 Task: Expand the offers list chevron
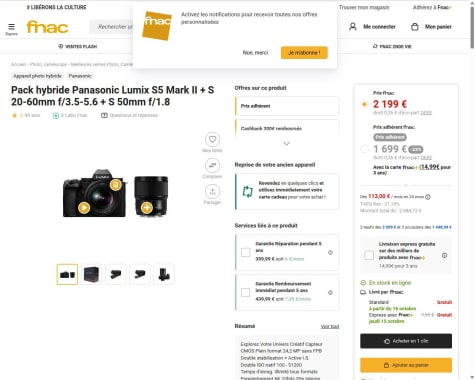tap(287, 143)
